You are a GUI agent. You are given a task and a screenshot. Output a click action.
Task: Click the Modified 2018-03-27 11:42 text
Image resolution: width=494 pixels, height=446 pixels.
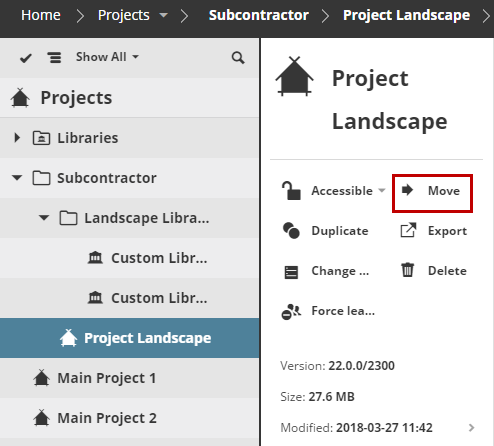pos(356,428)
